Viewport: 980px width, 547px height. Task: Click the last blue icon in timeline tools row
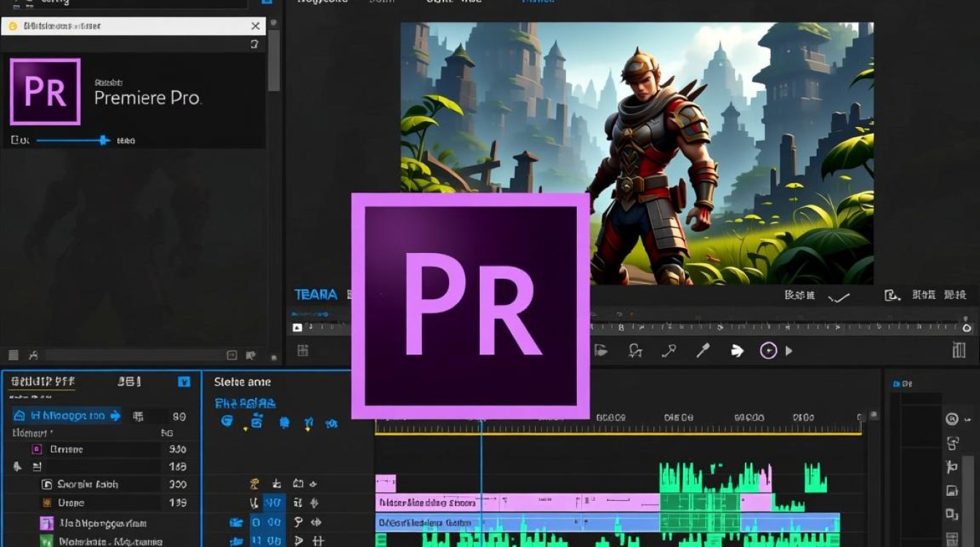[332, 422]
